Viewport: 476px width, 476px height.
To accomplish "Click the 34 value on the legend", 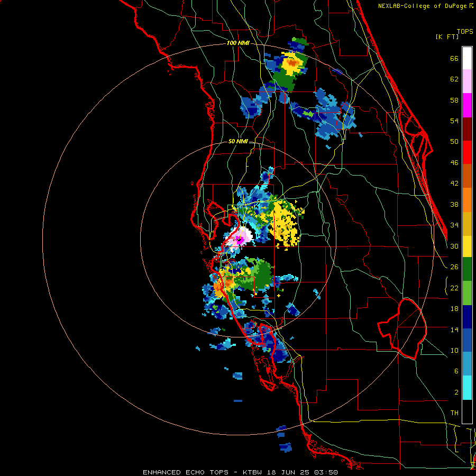I will [x=454, y=225].
